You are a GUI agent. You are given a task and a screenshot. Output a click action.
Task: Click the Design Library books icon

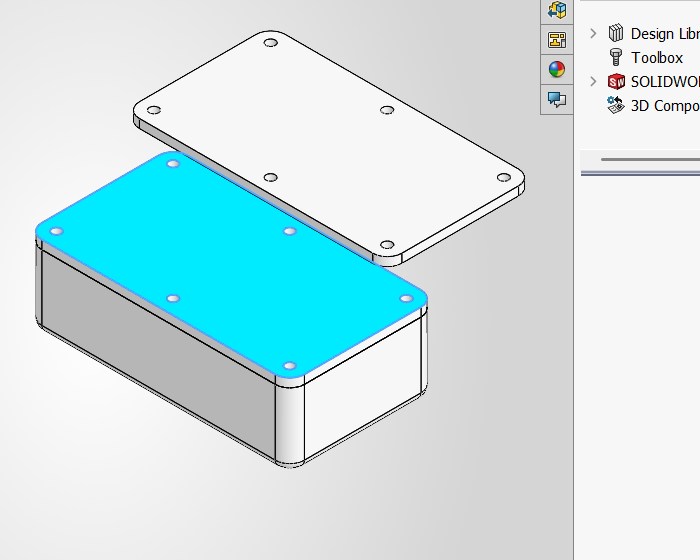pyautogui.click(x=616, y=33)
